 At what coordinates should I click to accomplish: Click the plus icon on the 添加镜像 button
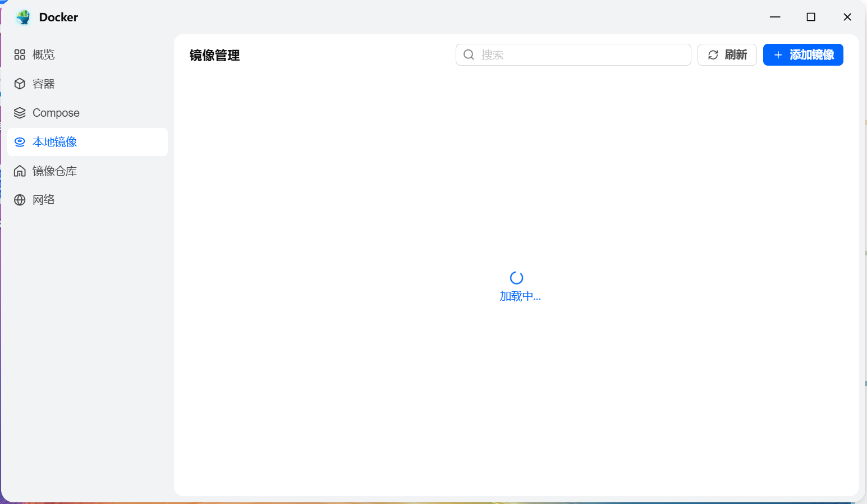[778, 54]
